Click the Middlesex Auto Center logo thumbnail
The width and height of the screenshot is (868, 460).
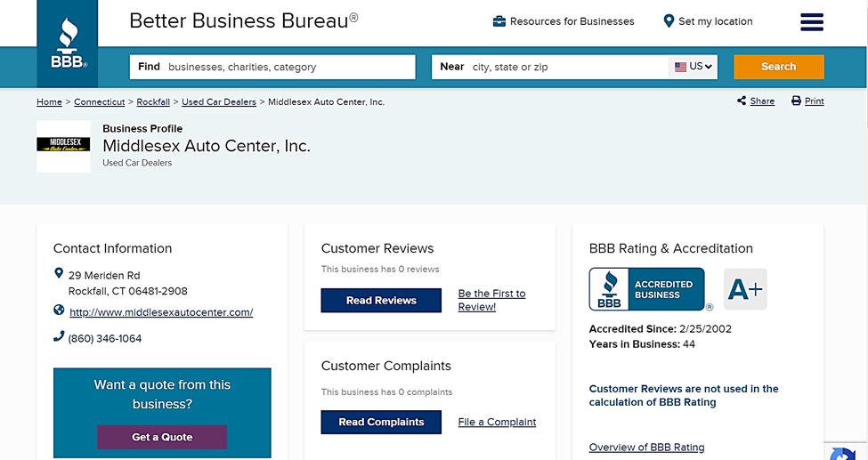(x=63, y=146)
